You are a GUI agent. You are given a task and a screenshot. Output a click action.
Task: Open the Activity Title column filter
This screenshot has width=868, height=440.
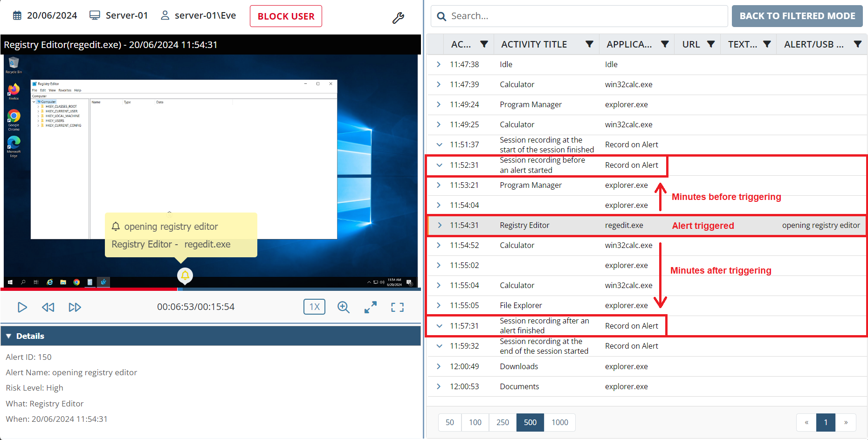tap(589, 44)
